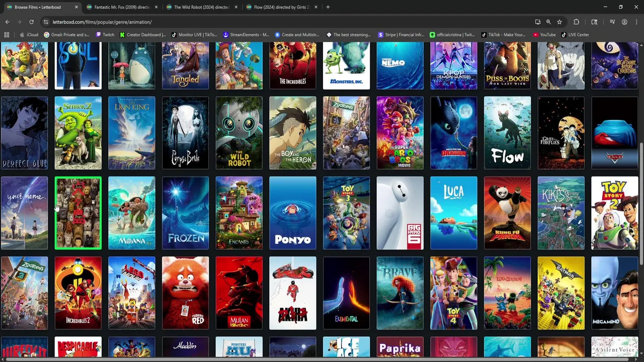Open The best streaming bookmark
Image resolution: width=644 pixels, height=362 pixels.
tap(348, 35)
